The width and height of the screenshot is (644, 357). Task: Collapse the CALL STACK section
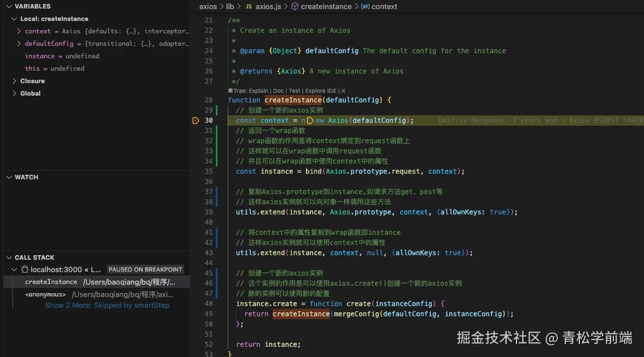pyautogui.click(x=9, y=257)
